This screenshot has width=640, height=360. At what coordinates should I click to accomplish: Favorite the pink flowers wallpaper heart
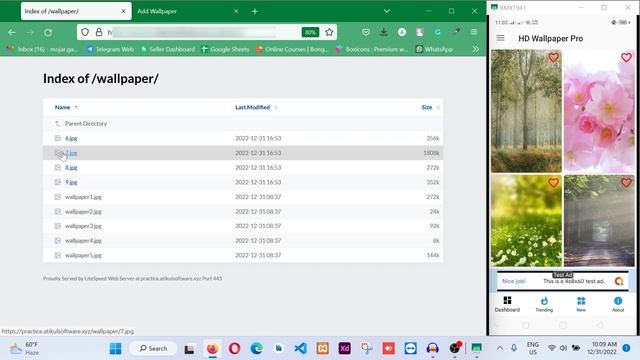point(626,58)
